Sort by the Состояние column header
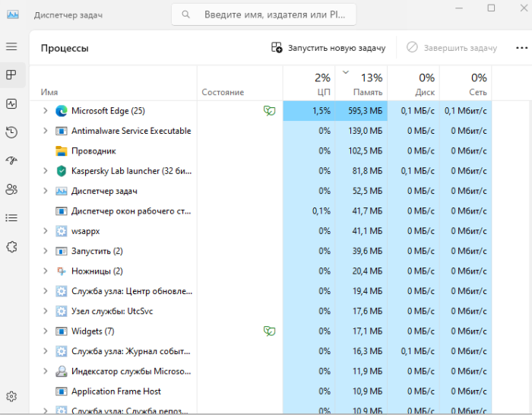 coord(240,84)
